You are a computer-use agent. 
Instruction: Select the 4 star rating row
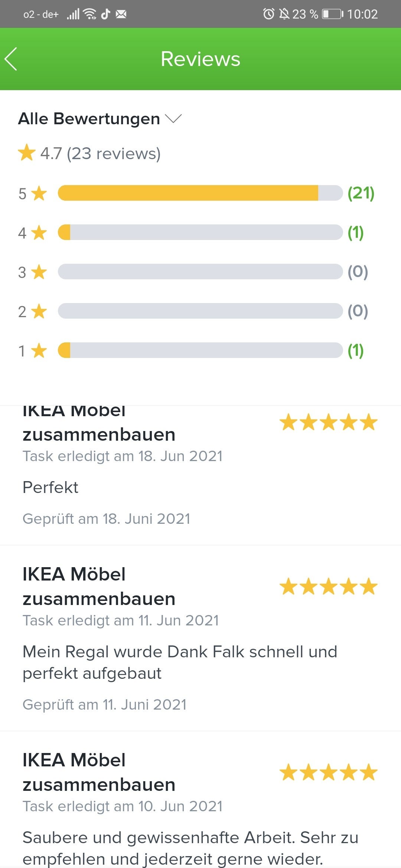click(200, 232)
